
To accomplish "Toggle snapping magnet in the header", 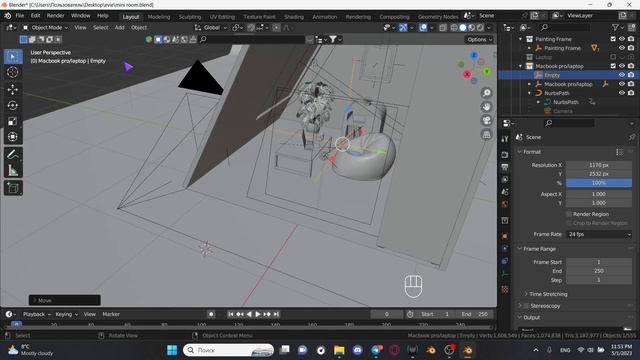I will point(251,28).
